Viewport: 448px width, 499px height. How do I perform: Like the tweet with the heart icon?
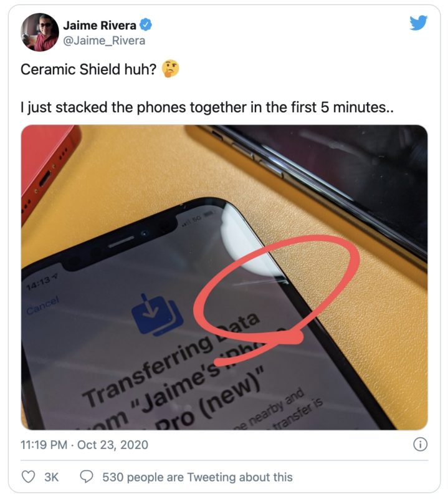point(28,477)
